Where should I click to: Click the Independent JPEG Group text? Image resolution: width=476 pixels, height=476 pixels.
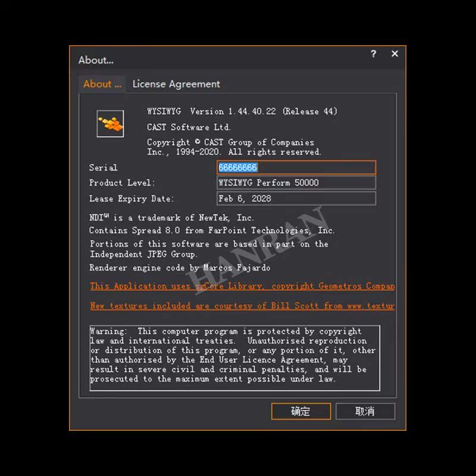tap(143, 254)
